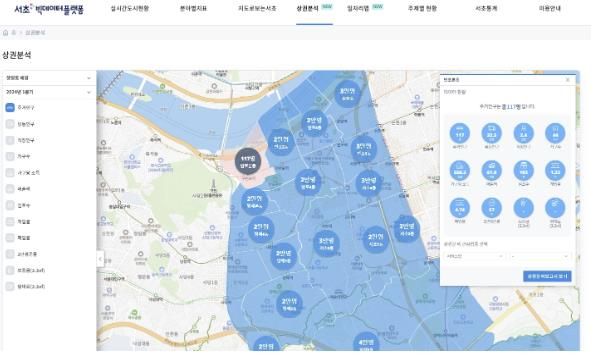The width and height of the screenshot is (603, 364).
Task: Click the home icon in the breadcrumb
Action: point(5,33)
